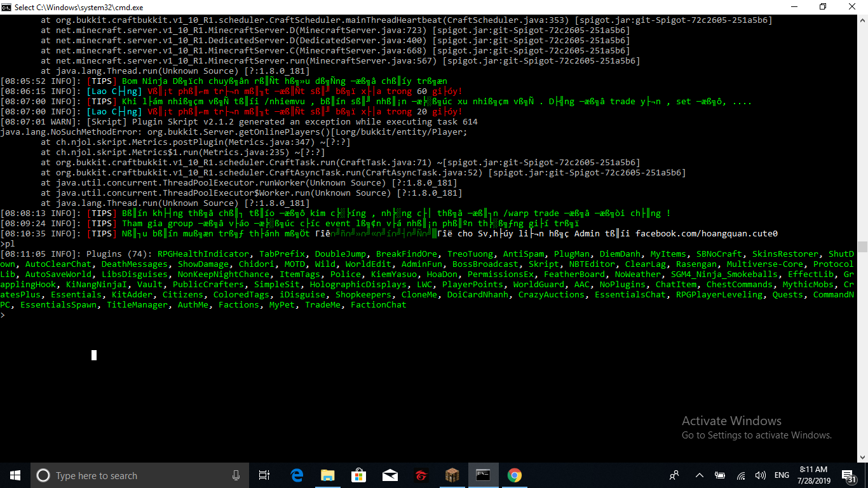868x488 pixels.
Task: Click the MythicMobs plugin name
Action: 808,285
